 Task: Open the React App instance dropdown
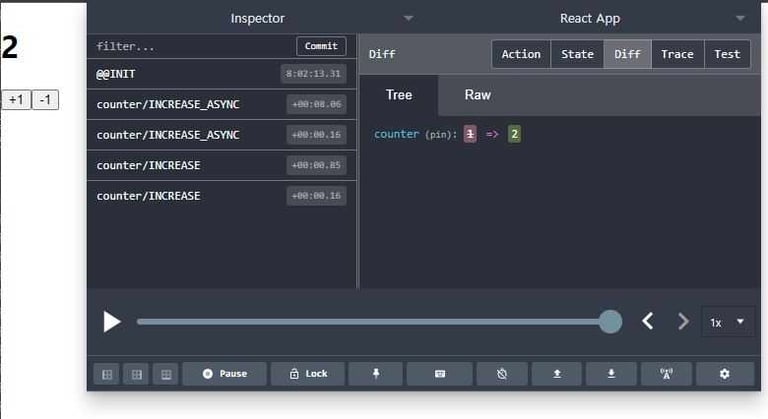pyautogui.click(x=739, y=18)
